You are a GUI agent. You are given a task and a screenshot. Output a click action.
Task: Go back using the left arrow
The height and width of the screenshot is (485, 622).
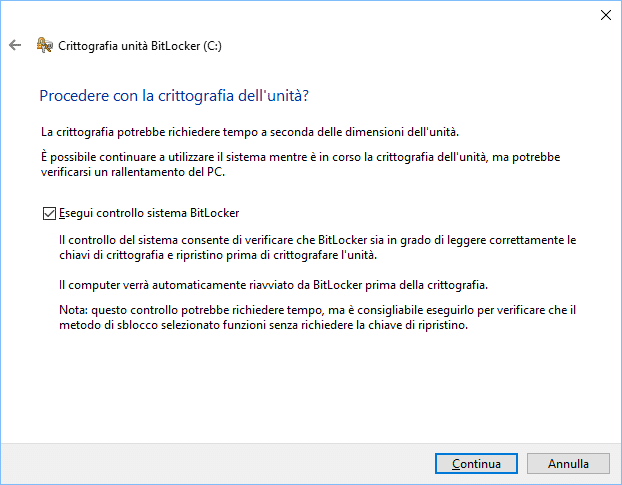(x=15, y=45)
